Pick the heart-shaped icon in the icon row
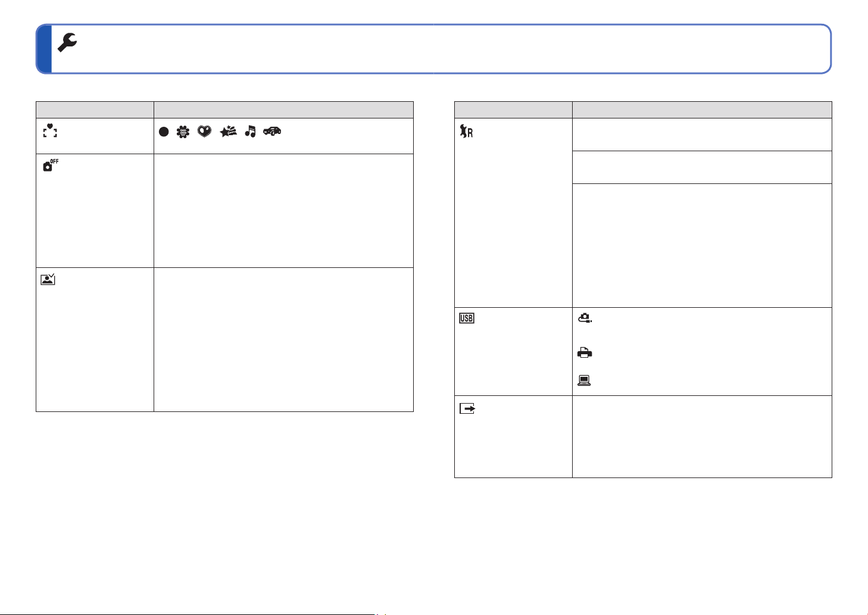 click(x=205, y=133)
